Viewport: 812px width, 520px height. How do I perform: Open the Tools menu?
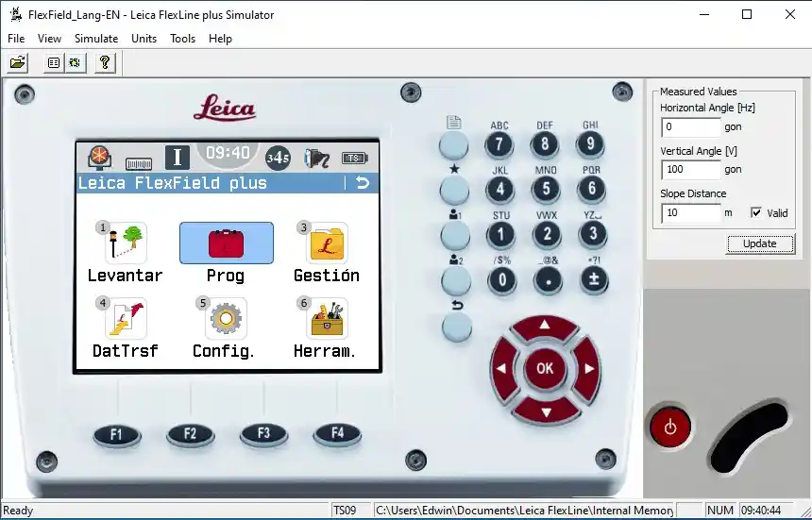[x=183, y=39]
